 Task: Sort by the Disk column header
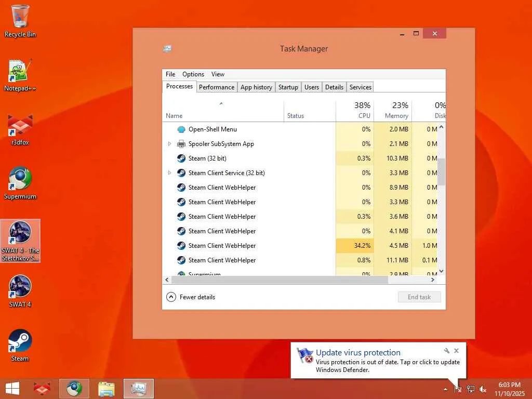(x=429, y=111)
